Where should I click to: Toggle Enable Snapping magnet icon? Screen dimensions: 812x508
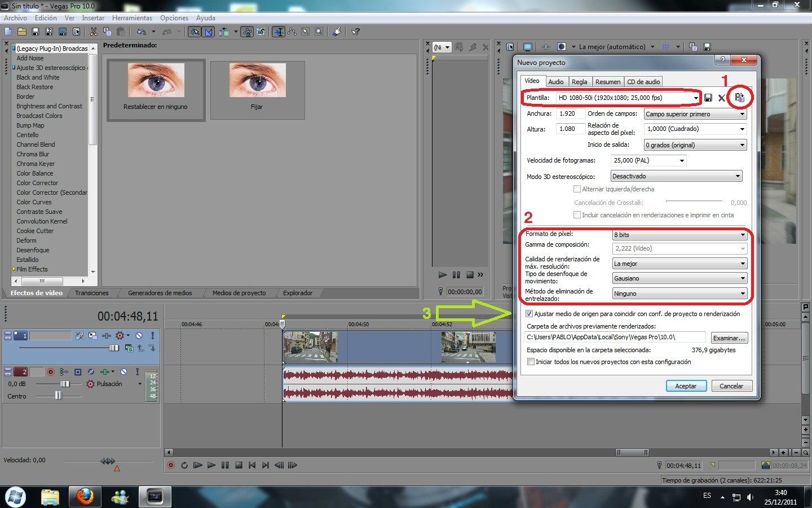click(x=195, y=32)
